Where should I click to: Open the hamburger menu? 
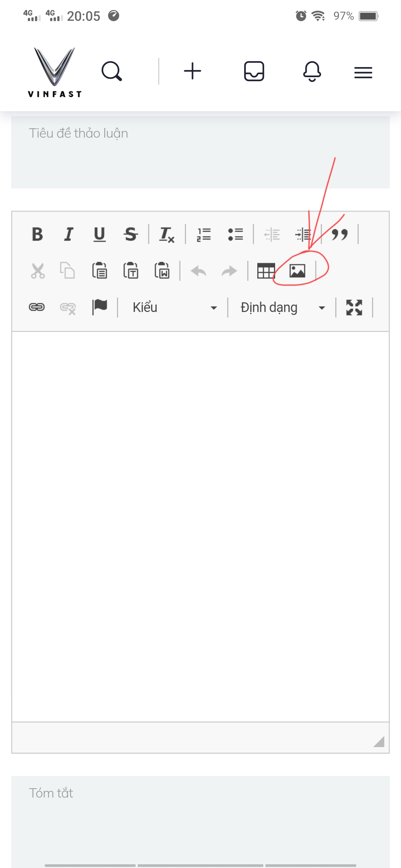pyautogui.click(x=363, y=72)
